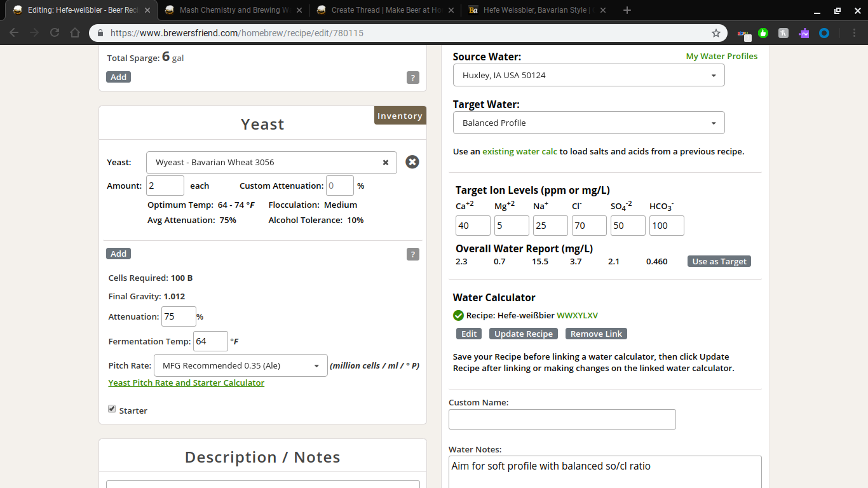This screenshot has width=868, height=488.
Task: Expand the Source Water dropdown
Action: (588, 75)
